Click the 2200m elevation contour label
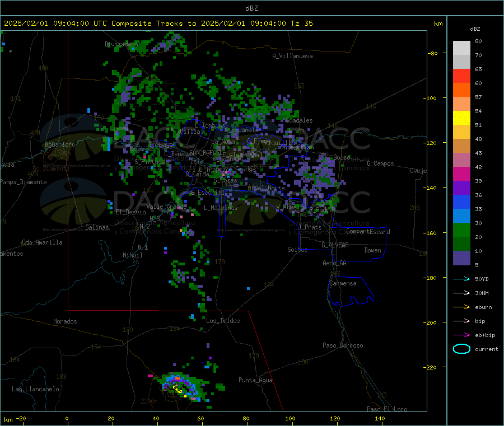Image resolution: width=504 pixels, height=426 pixels. (149, 401)
